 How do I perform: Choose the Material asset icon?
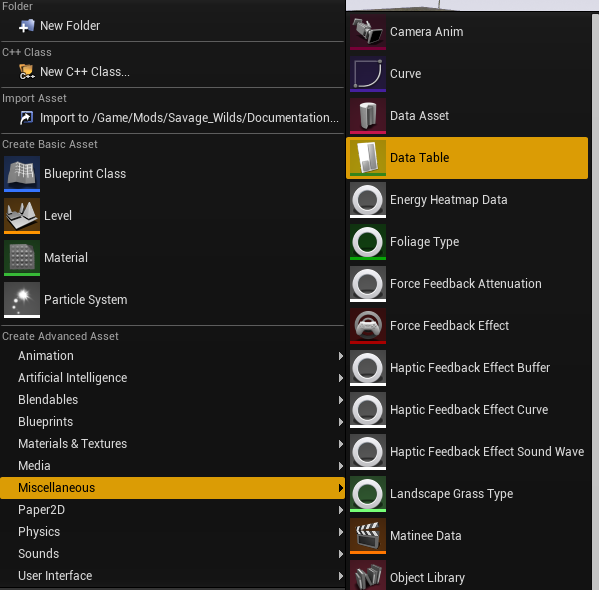coord(22,258)
